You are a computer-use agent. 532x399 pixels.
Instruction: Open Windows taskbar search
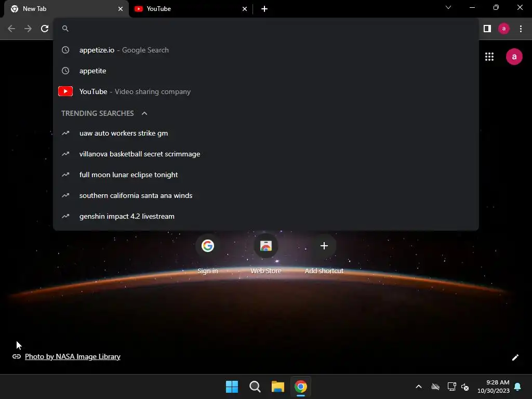(255, 387)
